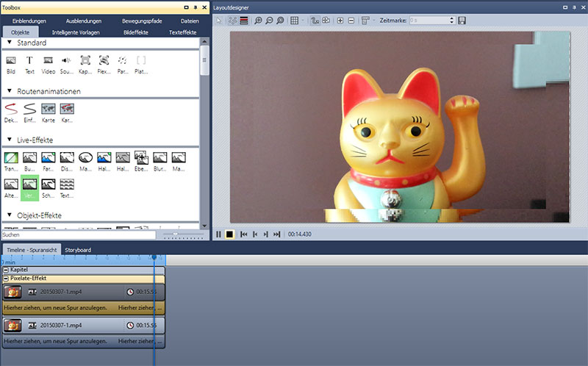Go to the Bewegungspfade tab
The height and width of the screenshot is (366, 588).
tap(142, 21)
